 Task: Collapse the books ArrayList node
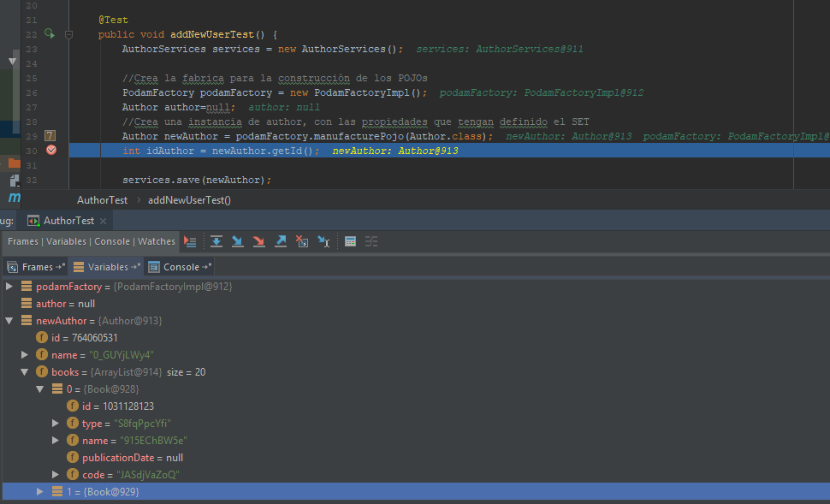coord(25,371)
